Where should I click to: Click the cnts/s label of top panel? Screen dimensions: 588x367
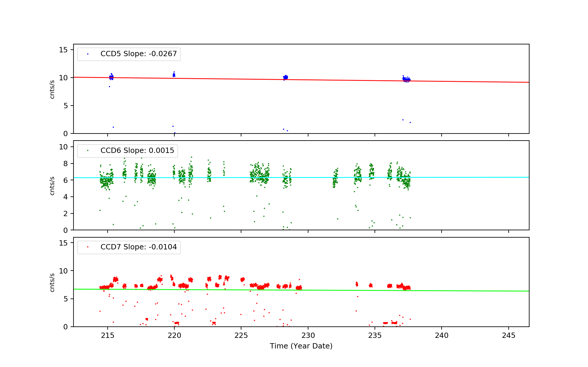tap(52, 89)
